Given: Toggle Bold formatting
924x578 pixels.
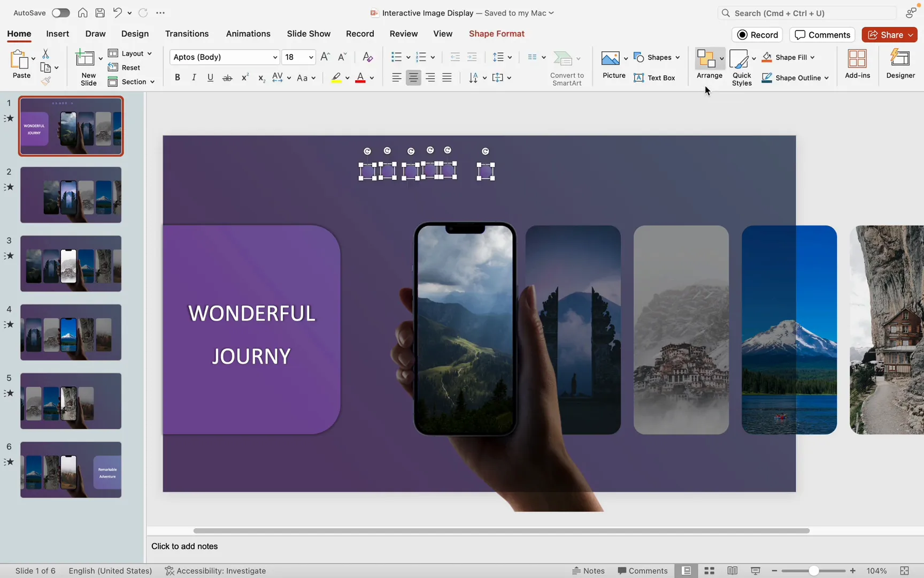Looking at the screenshot, I should [178, 78].
